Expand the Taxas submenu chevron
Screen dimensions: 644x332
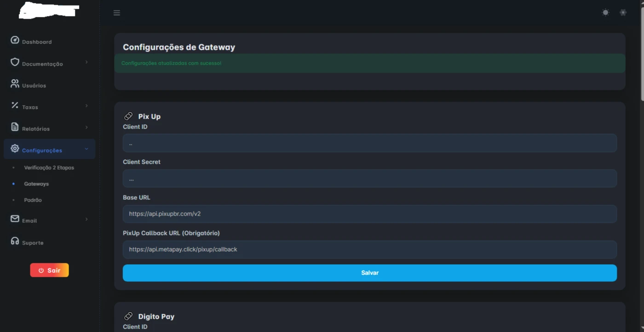[86, 106]
